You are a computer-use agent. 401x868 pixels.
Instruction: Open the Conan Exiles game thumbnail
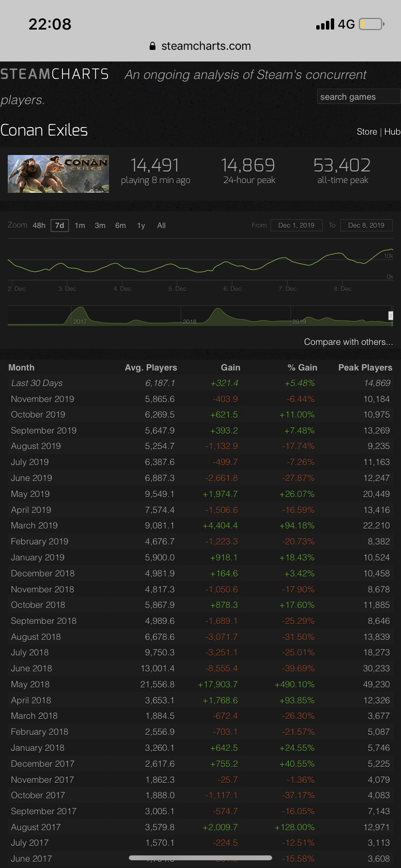pos(58,174)
